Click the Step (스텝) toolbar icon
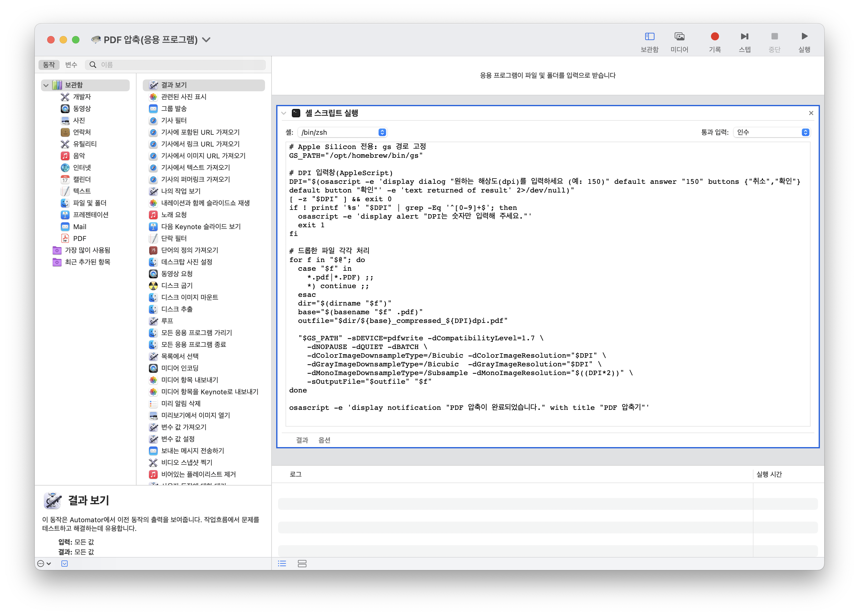Image resolution: width=859 pixels, height=616 pixels. [x=744, y=37]
